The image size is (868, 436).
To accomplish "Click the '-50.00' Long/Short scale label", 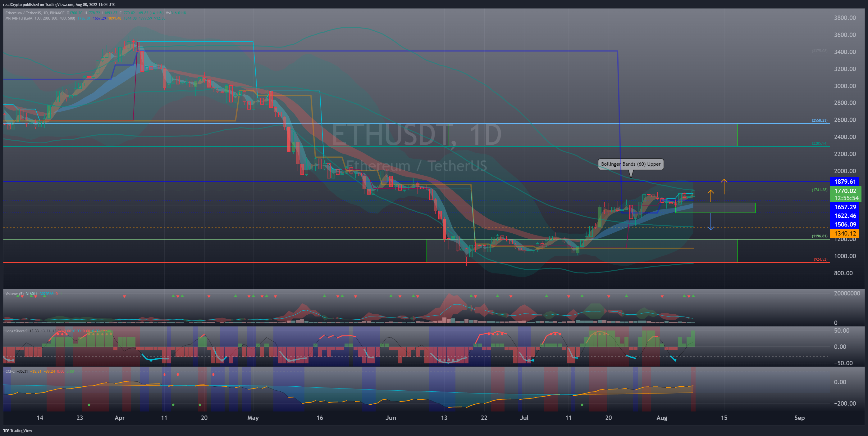I will 843,363.
